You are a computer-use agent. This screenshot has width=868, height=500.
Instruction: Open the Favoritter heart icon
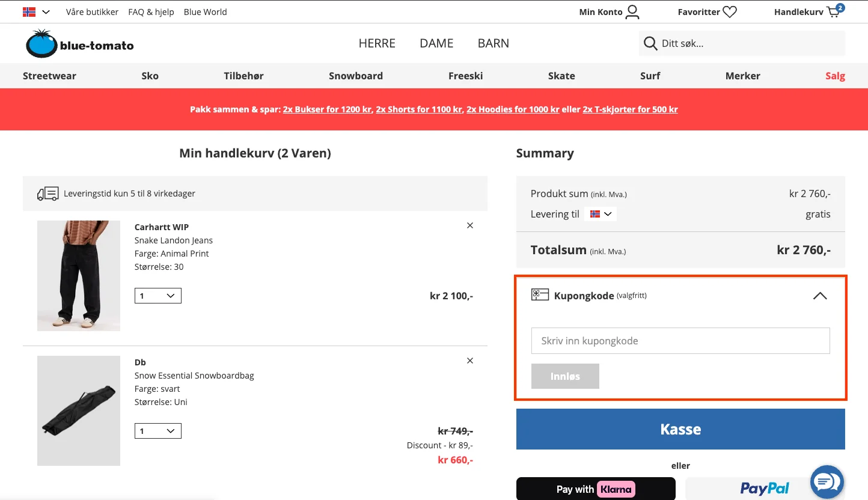[x=730, y=12]
